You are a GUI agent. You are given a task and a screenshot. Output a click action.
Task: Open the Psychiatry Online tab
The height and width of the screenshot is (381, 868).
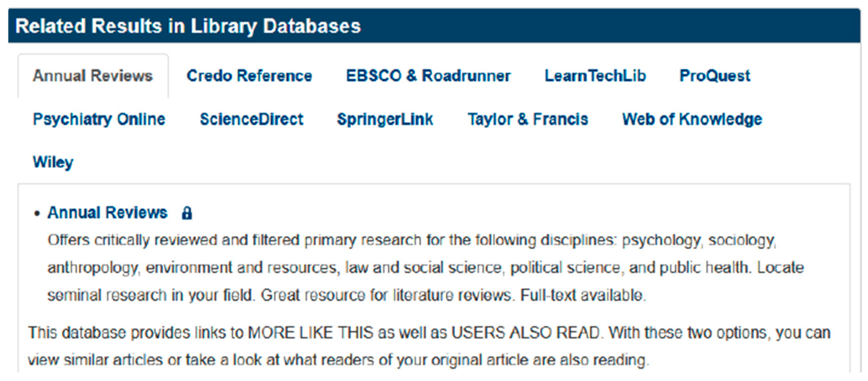click(99, 119)
